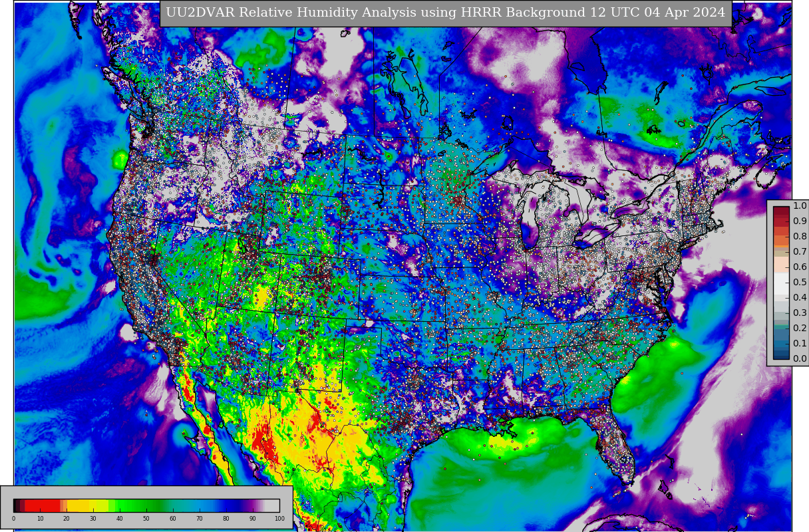Click the 0.4 label on right colorbar
This screenshot has height=532, width=809.
pos(800,298)
